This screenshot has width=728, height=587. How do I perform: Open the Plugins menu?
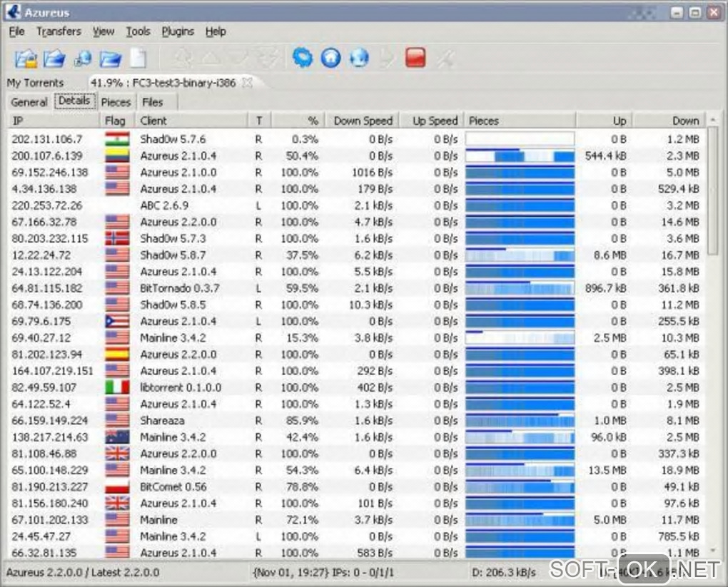(178, 31)
